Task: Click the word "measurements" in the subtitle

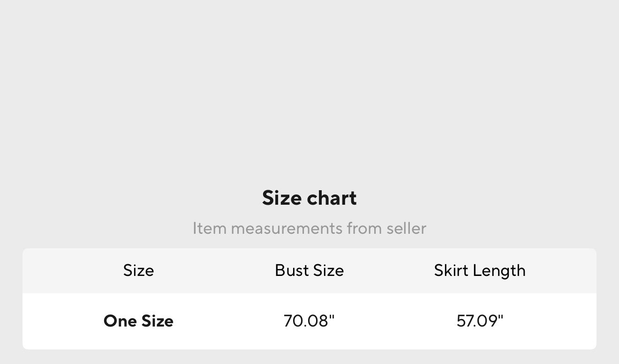Action: point(287,229)
